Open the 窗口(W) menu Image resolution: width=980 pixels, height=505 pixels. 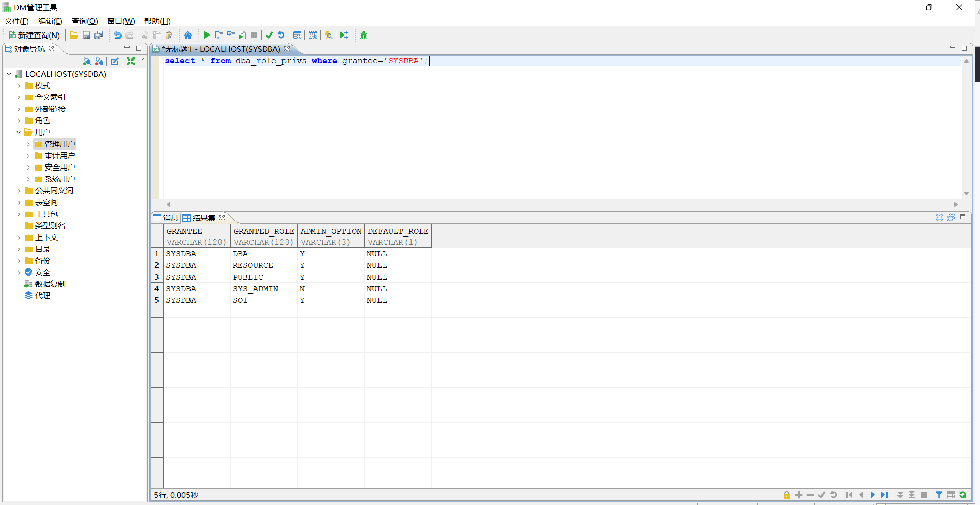click(121, 21)
